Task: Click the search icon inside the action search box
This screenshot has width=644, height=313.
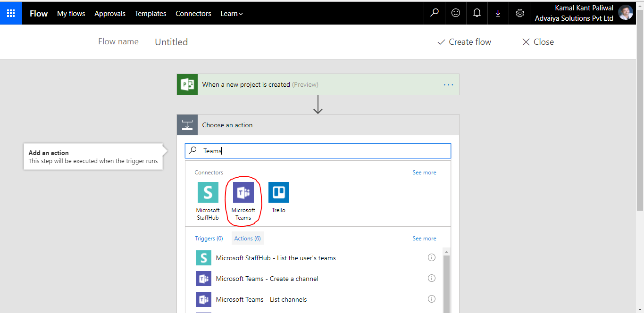Action: point(193,151)
